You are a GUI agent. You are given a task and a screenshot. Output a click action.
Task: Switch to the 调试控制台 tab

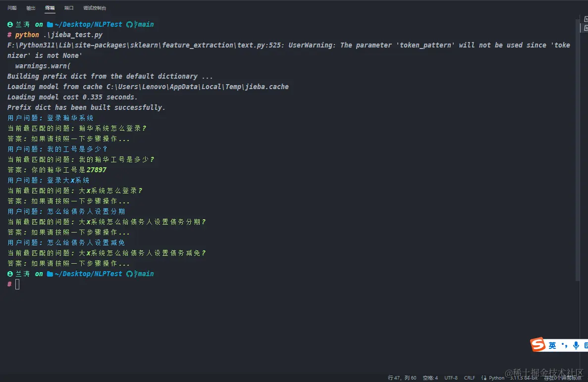tap(95, 8)
